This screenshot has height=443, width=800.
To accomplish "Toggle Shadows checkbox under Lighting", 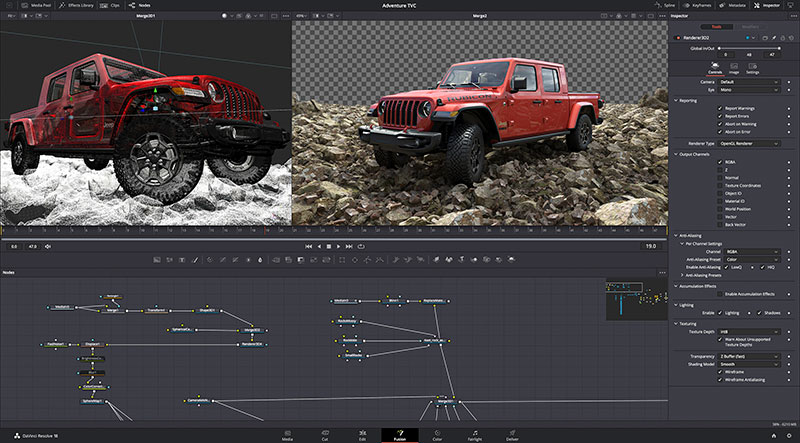I will pyautogui.click(x=759, y=313).
